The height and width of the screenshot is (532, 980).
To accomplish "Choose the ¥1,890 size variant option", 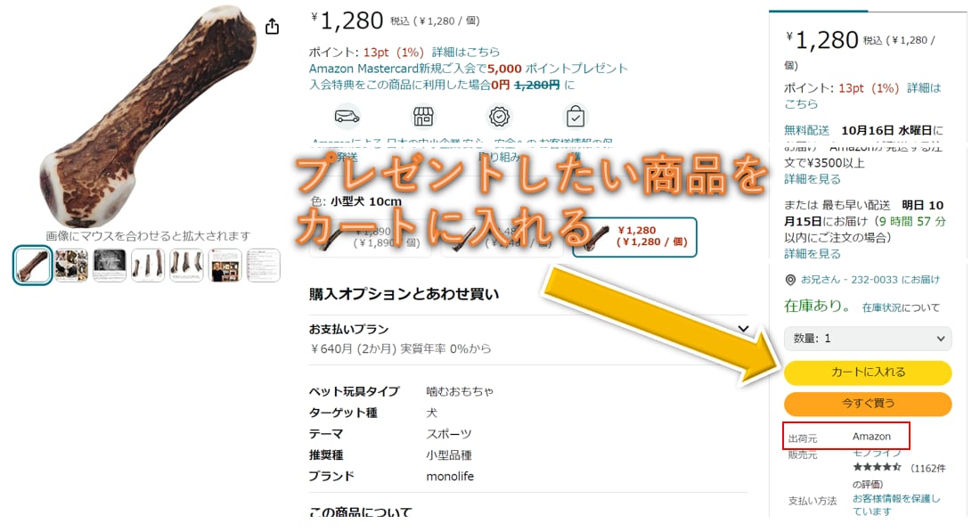I will click(x=371, y=237).
